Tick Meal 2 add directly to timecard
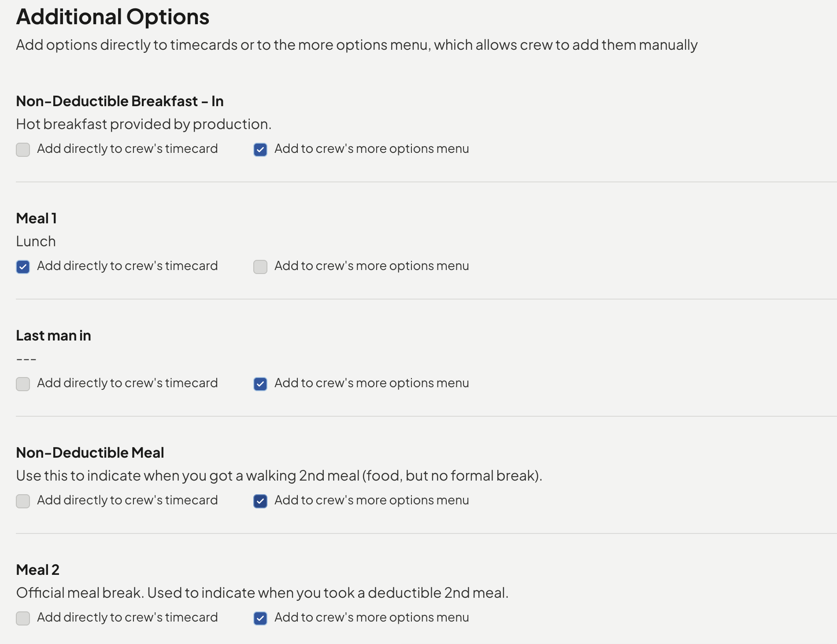Screen dimensions: 837x644 pyautogui.click(x=23, y=618)
